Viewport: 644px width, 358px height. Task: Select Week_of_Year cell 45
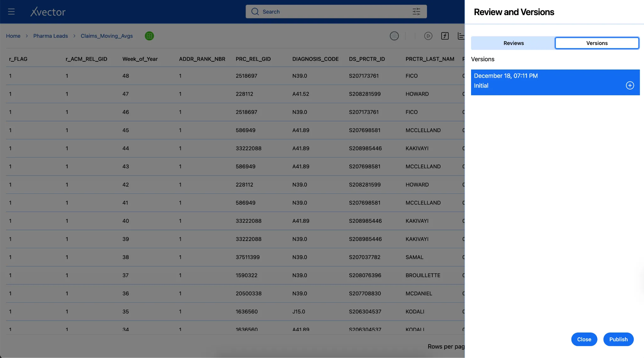pos(126,130)
